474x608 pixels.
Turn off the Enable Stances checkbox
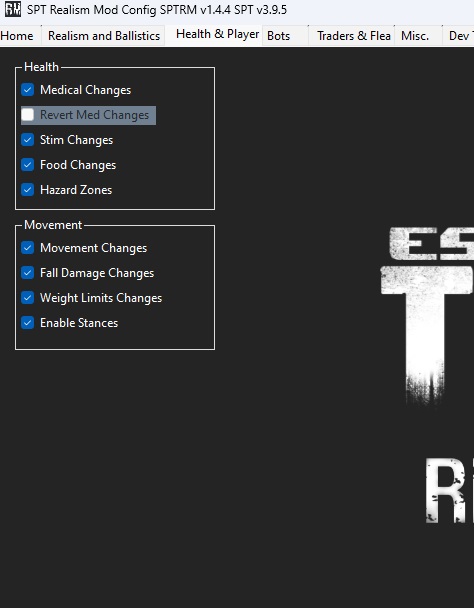tap(28, 323)
